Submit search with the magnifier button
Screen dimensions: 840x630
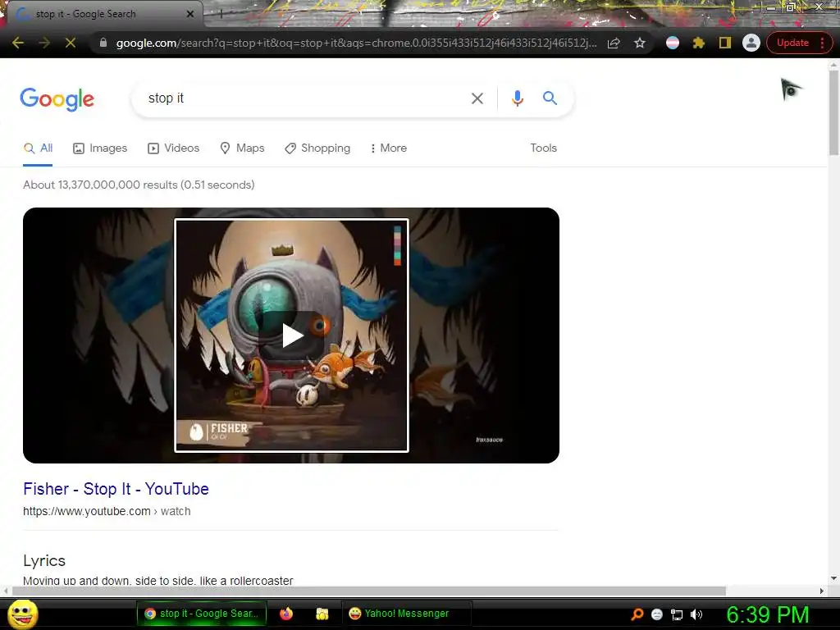point(550,98)
